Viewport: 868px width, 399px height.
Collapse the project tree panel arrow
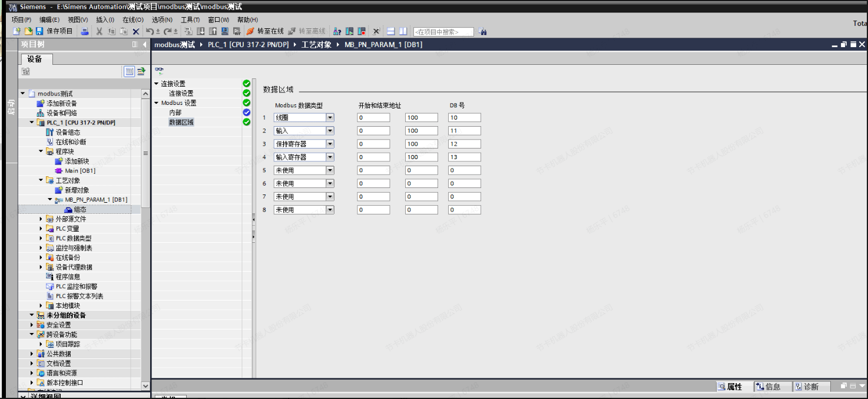(x=144, y=45)
